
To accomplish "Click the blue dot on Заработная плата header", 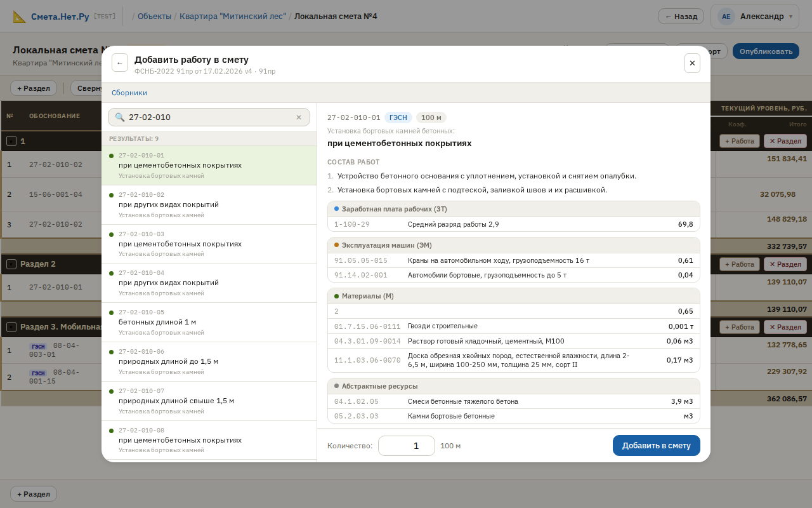I will point(336,209).
